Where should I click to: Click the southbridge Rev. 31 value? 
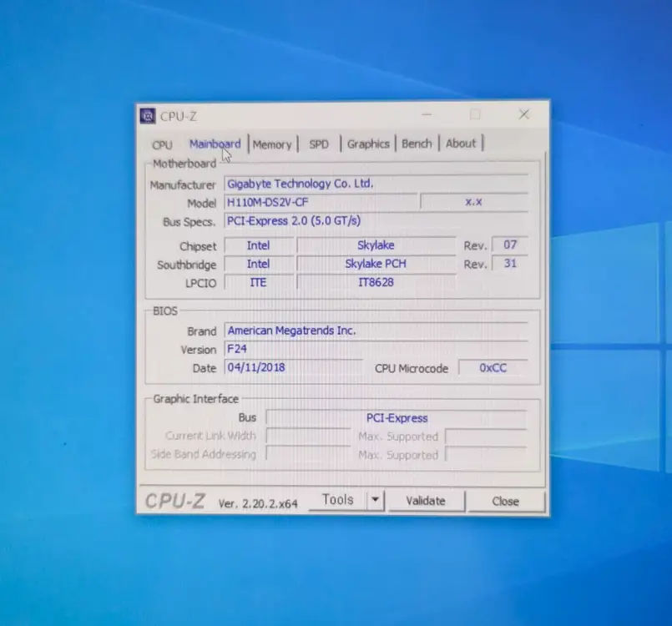510,263
